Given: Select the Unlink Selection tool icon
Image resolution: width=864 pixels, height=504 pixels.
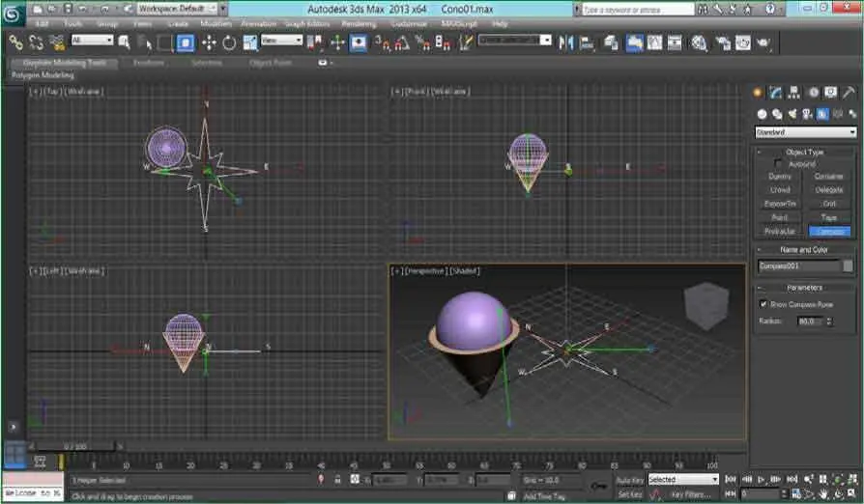Looking at the screenshot, I should (x=36, y=42).
